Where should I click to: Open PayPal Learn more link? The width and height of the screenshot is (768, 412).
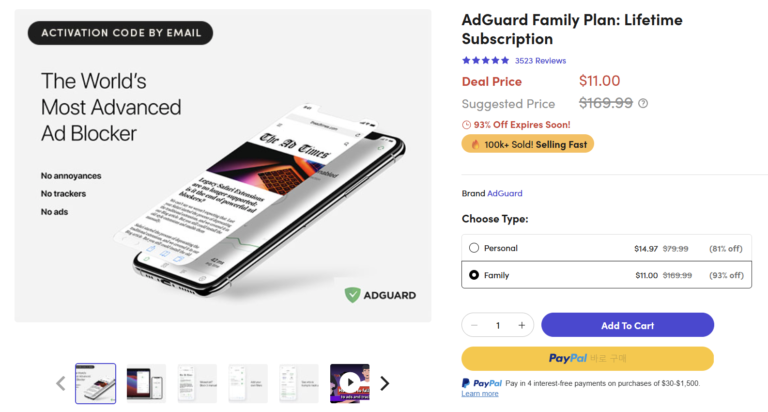[480, 394]
